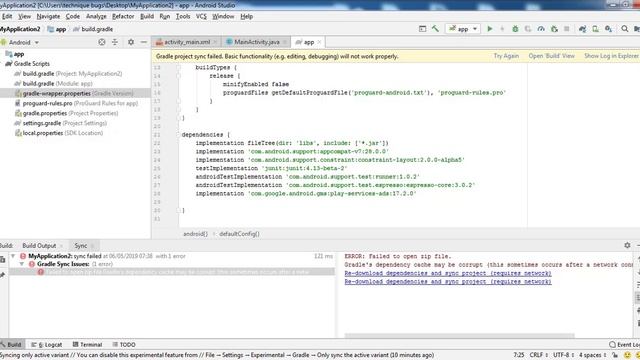The image size is (640, 360).
Task: Click Open 'Build' View link
Action: pyautogui.click(x=551, y=56)
